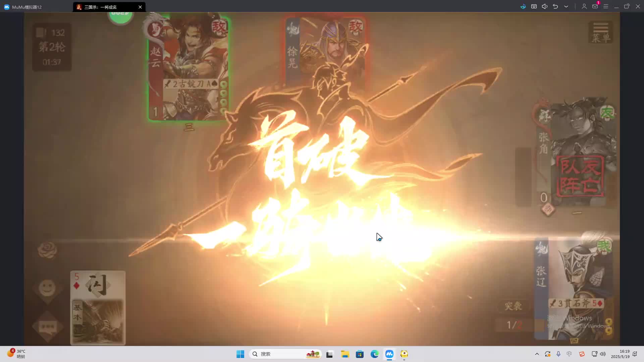644x362 pixels.
Task: Open the emulator hamburger settings menu
Action: [606, 6]
